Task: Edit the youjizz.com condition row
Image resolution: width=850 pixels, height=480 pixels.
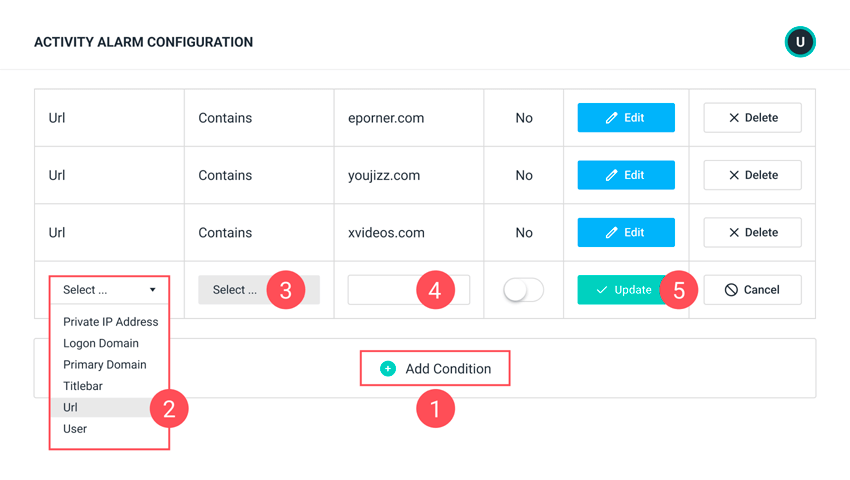Action: [626, 175]
